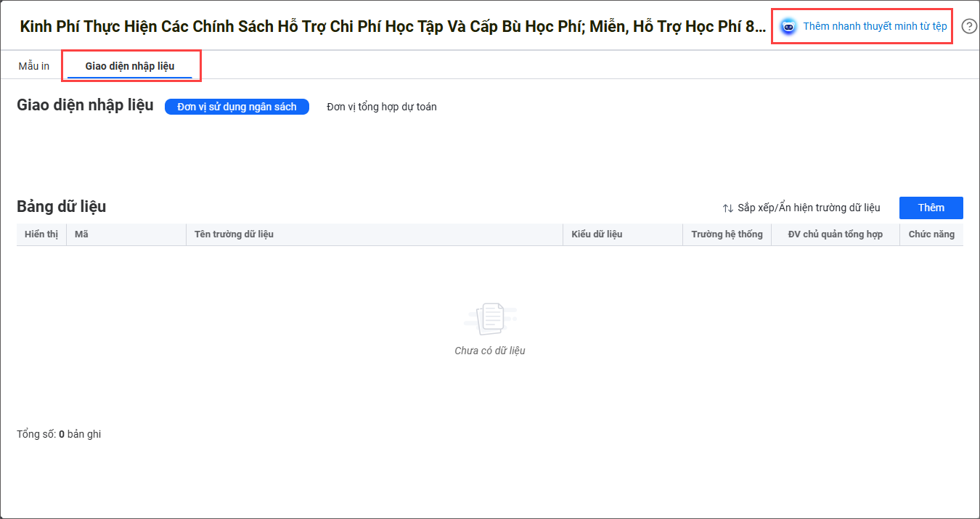Image resolution: width=980 pixels, height=519 pixels.
Task: Click the Trường hệ thống column header
Action: coord(727,234)
